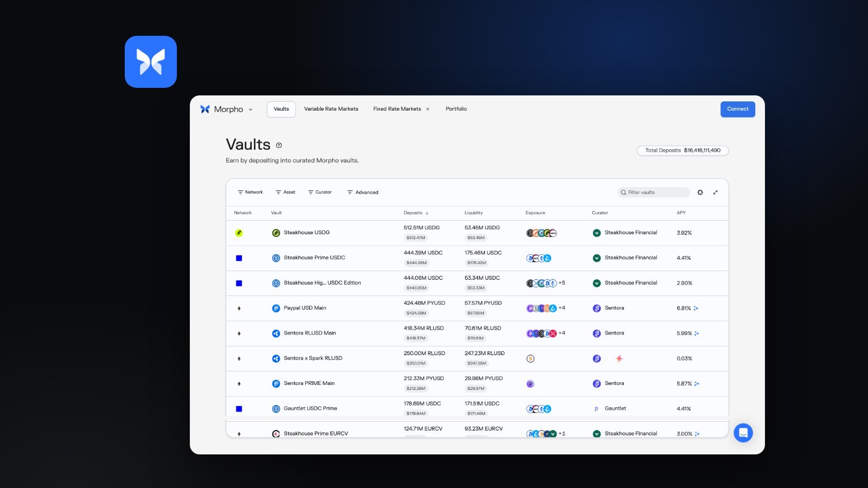Click the info icon beside Vaults heading
This screenshot has width=868, height=488.
[x=279, y=145]
